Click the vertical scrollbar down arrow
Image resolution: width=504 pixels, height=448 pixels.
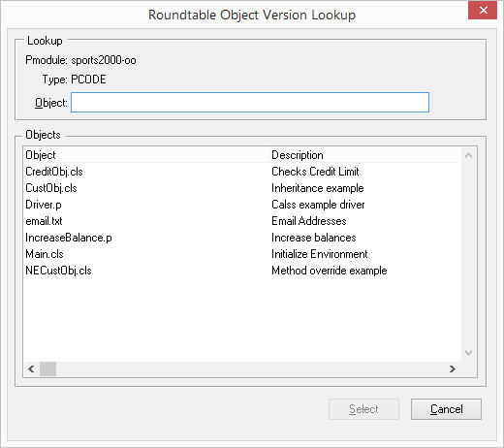(468, 353)
